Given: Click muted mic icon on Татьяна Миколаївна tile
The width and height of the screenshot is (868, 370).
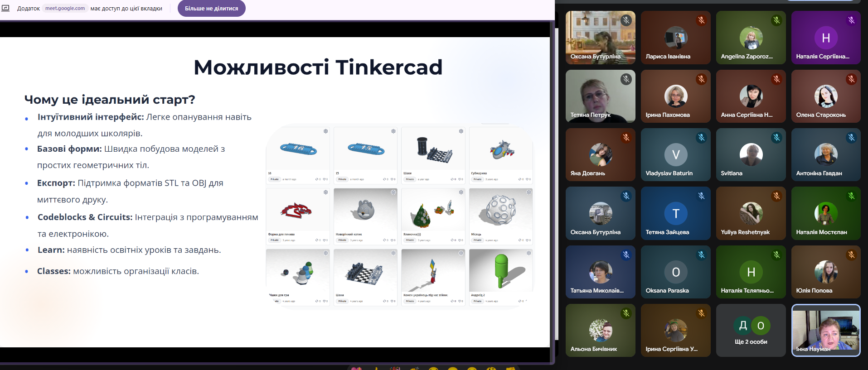Looking at the screenshot, I should tap(626, 255).
